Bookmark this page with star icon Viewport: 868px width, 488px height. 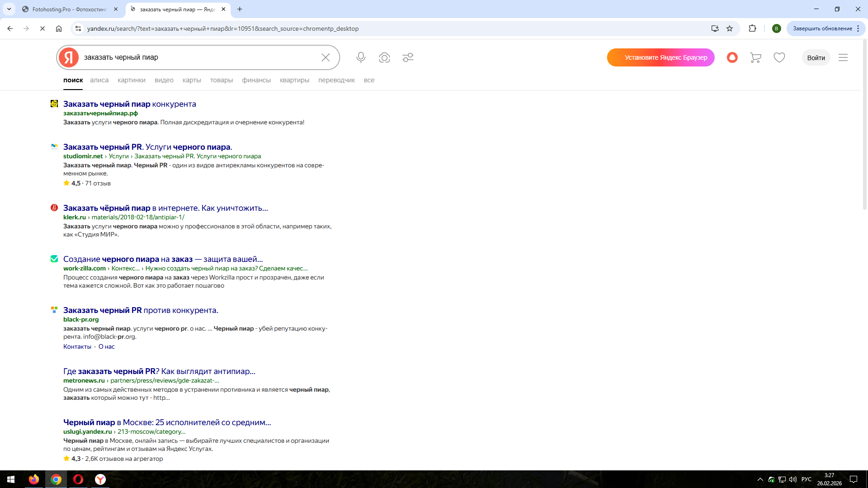tap(730, 28)
